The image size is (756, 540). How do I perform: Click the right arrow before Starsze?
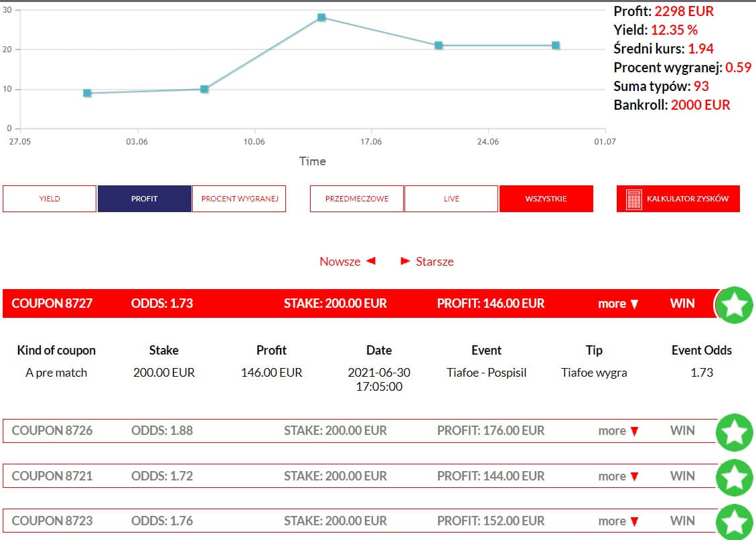[405, 261]
